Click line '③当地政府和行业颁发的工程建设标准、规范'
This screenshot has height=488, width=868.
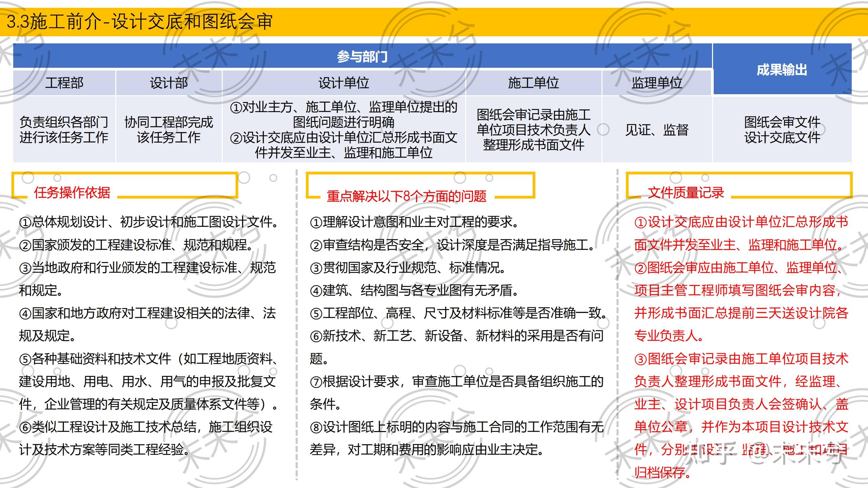[147, 268]
